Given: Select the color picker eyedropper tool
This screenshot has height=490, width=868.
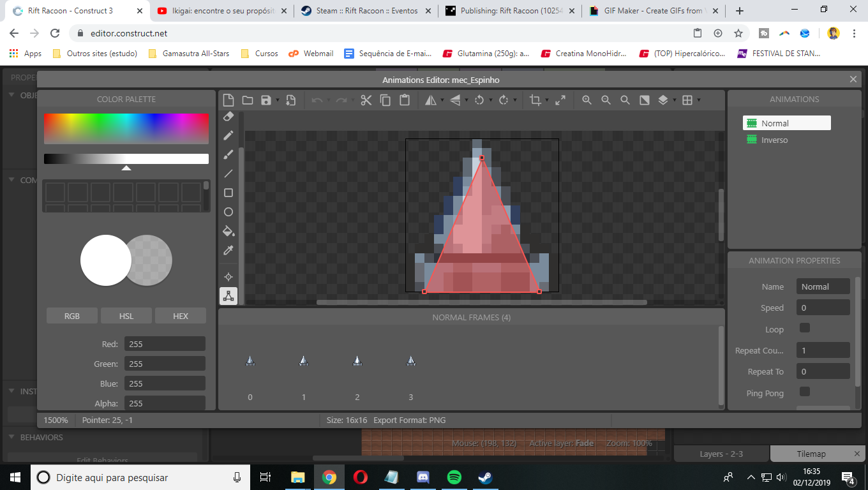Looking at the screenshot, I should pos(228,250).
